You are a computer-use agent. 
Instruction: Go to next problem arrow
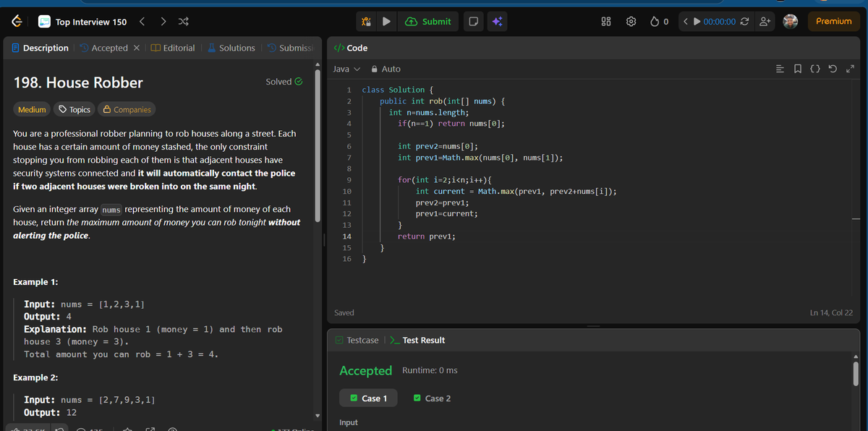click(x=163, y=22)
